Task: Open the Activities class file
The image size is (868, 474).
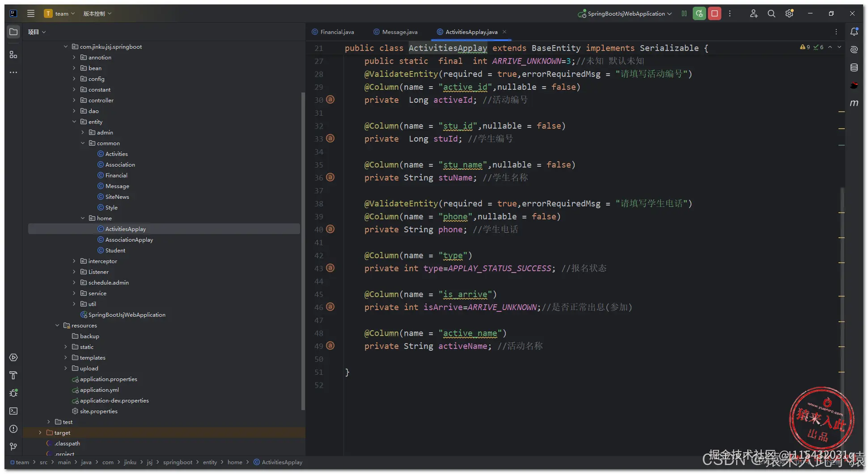Action: pos(116,154)
